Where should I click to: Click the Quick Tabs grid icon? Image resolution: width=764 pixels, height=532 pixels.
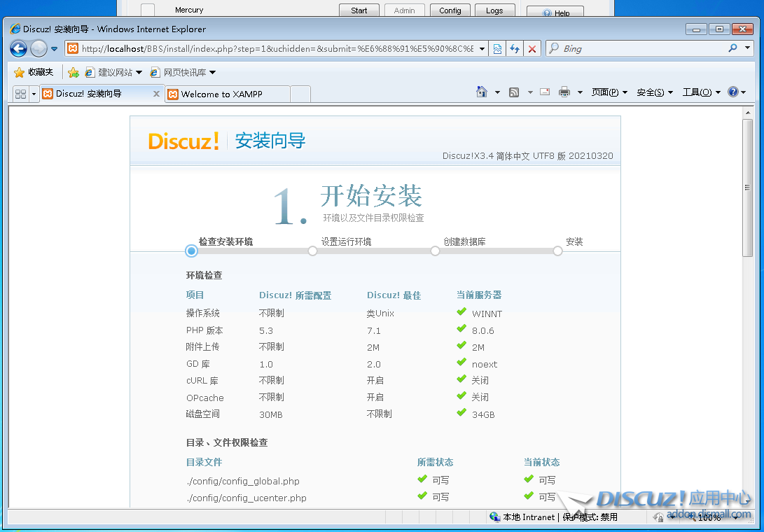pyautogui.click(x=20, y=94)
